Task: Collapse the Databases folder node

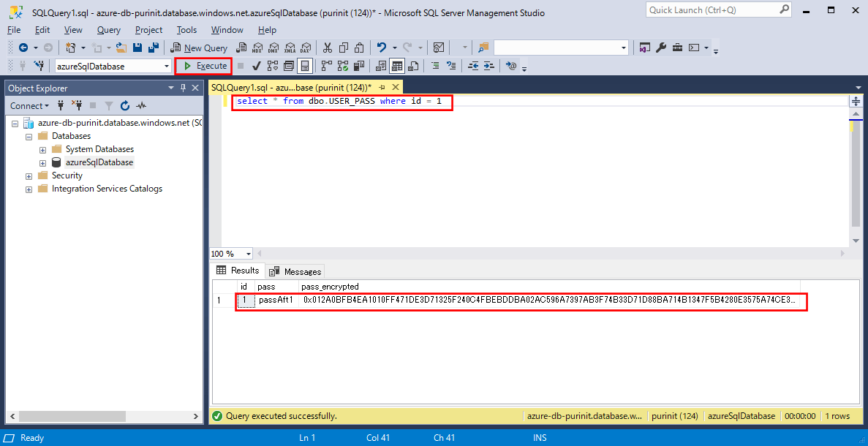Action: (x=29, y=136)
